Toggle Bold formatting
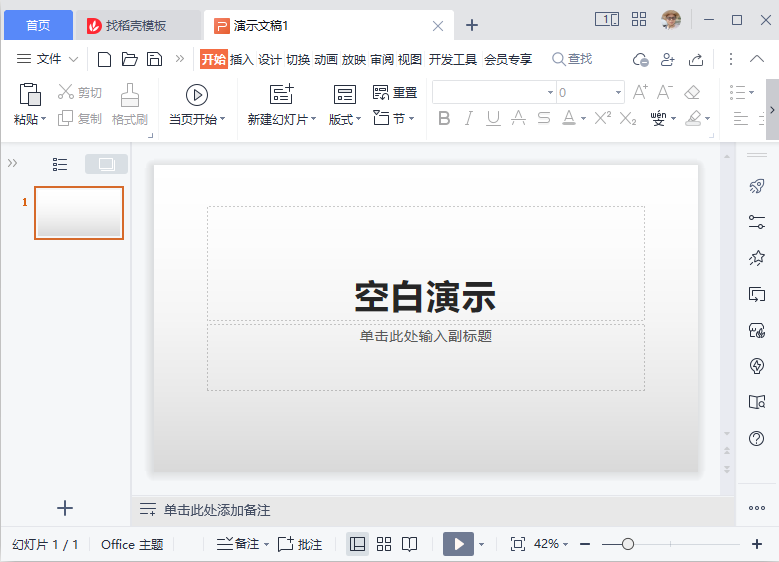779x562 pixels. pyautogui.click(x=444, y=118)
